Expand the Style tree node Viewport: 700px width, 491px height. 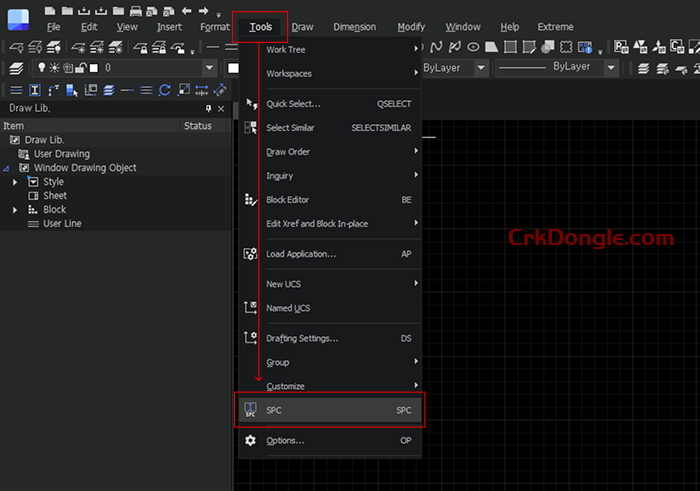click(x=15, y=182)
